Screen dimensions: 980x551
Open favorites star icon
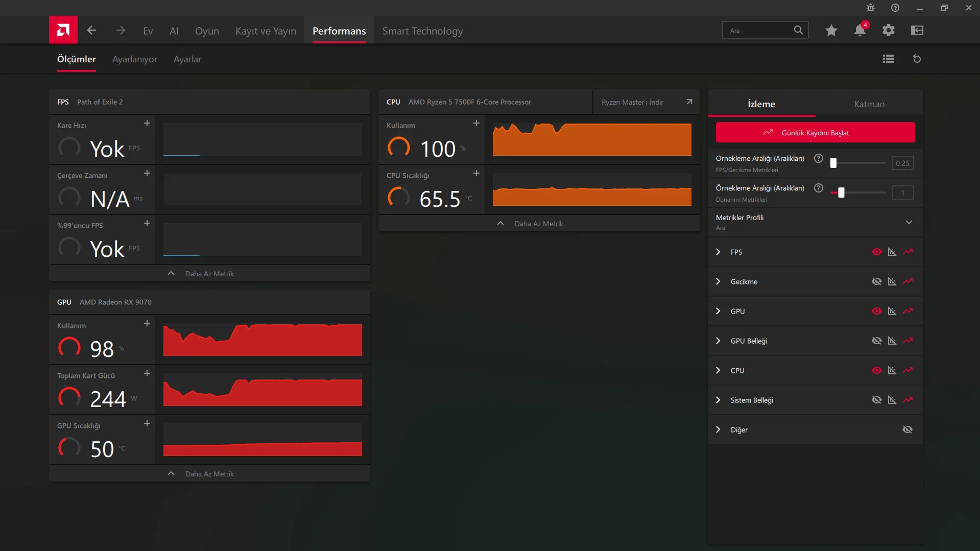tap(831, 31)
